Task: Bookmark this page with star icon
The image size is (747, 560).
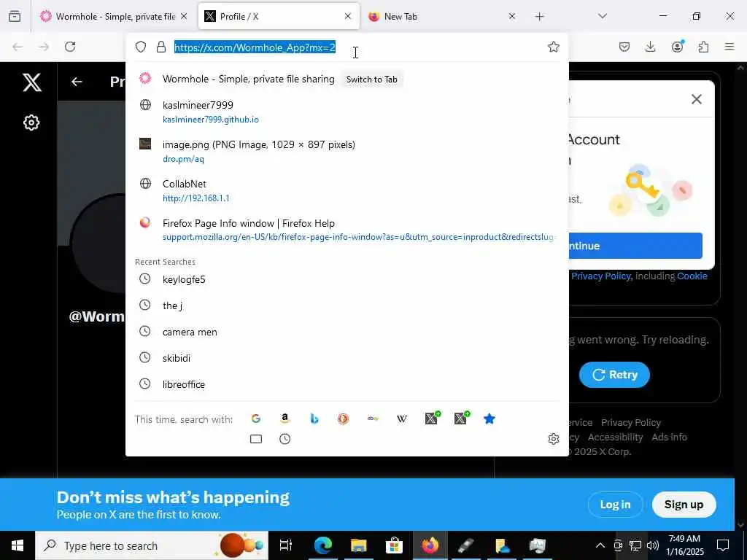Action: pyautogui.click(x=553, y=47)
